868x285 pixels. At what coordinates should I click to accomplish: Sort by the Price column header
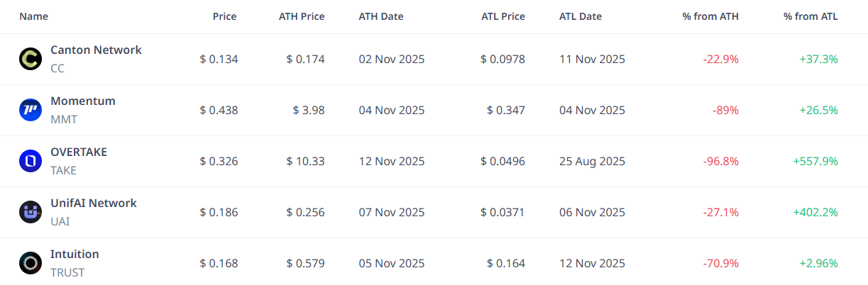[x=224, y=16]
